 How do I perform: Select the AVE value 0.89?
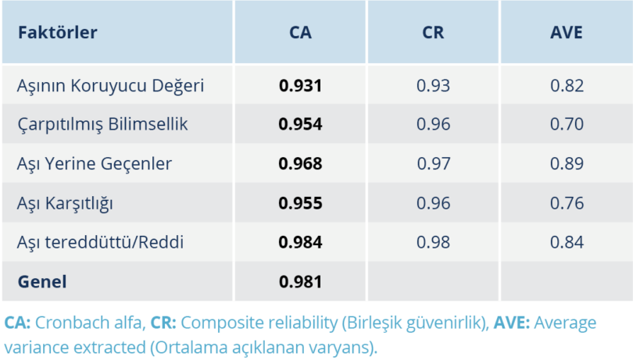point(567,164)
